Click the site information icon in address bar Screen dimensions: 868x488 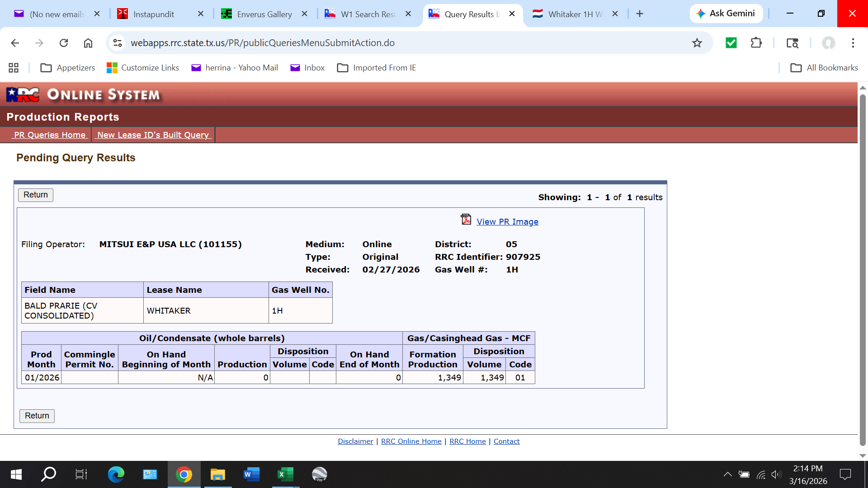point(118,43)
